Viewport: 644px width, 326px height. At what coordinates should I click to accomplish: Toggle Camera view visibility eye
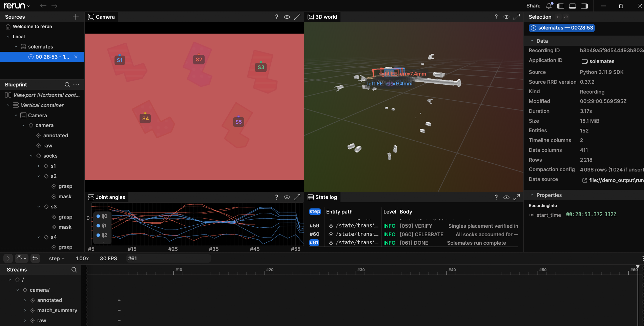click(x=287, y=17)
